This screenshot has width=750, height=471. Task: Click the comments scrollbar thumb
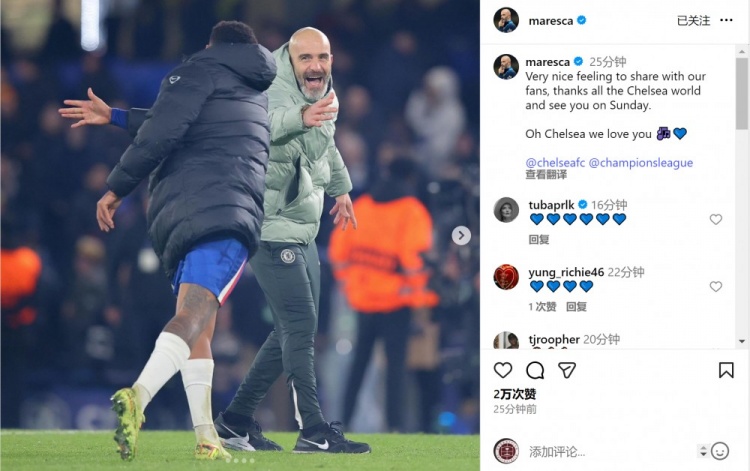(742, 93)
